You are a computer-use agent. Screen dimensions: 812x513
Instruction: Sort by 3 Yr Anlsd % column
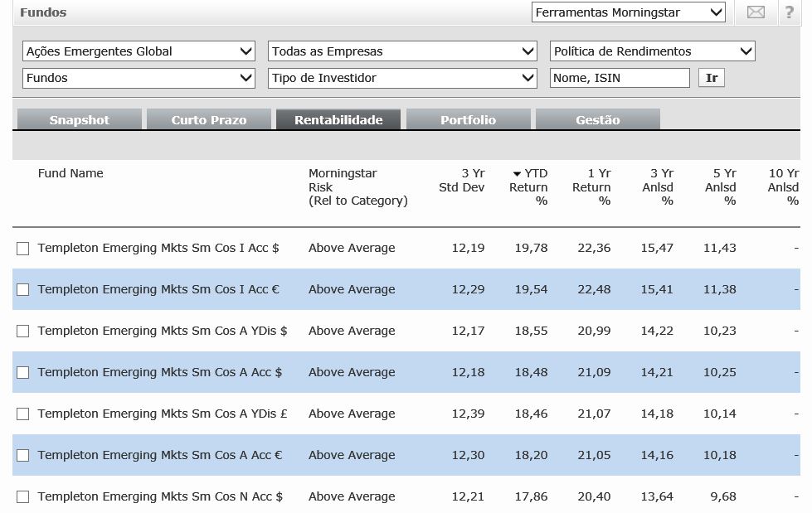(658, 186)
